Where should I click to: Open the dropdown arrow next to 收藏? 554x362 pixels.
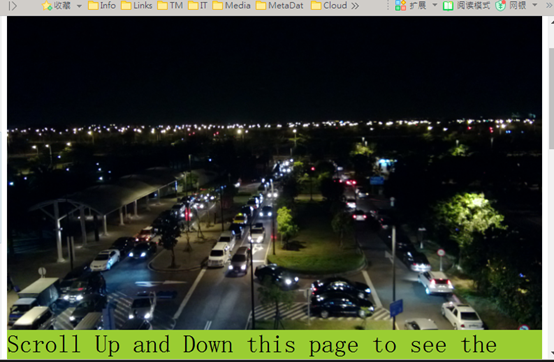(79, 6)
